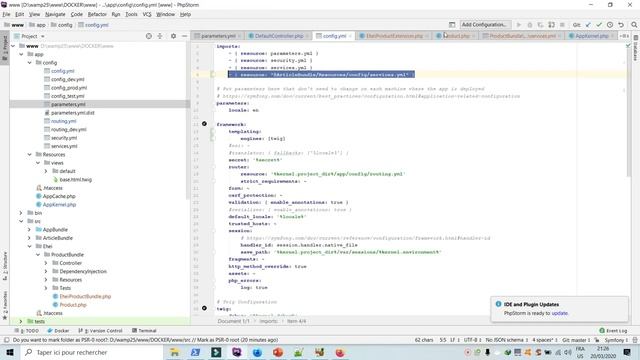The height and width of the screenshot is (360, 640).
Task: Open the Refactor menu
Action: coord(97,14)
